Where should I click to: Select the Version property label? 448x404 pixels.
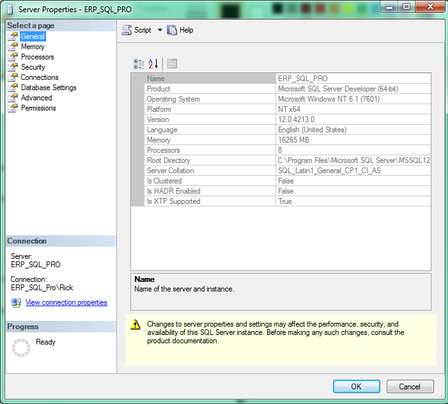click(158, 119)
